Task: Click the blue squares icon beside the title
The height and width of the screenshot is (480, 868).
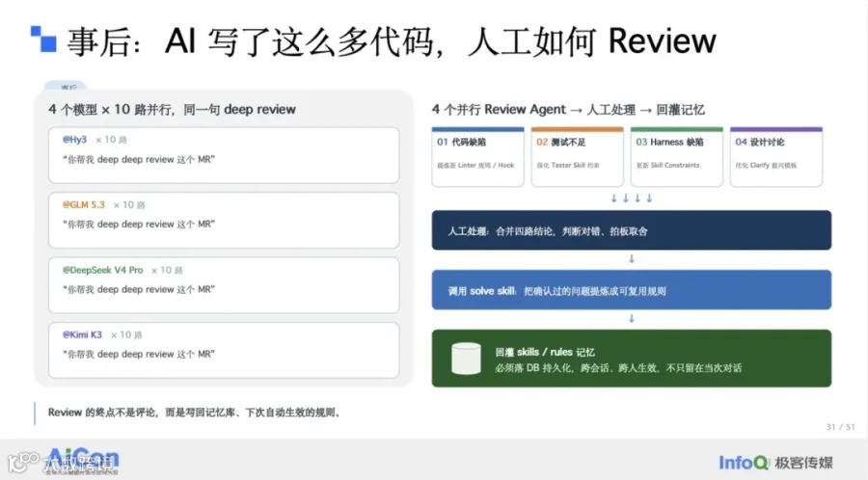Action: (43, 39)
